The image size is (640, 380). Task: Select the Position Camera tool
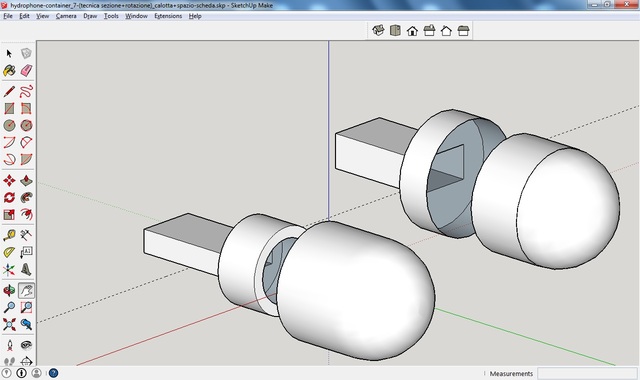click(9, 345)
